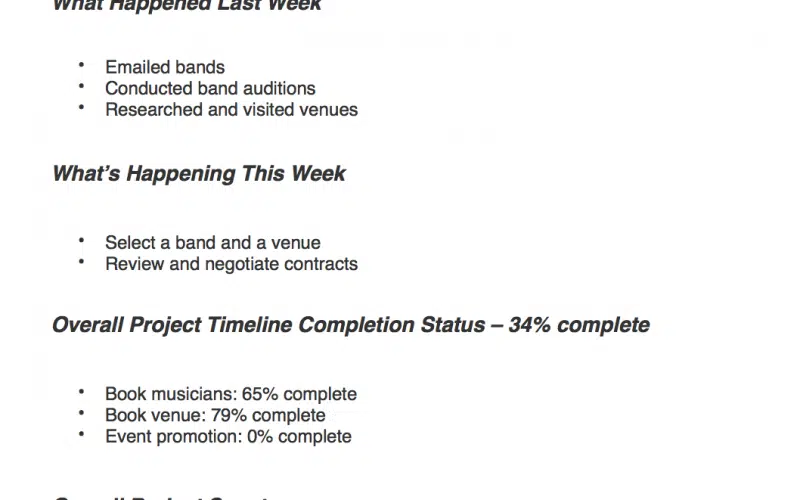Click the bullet before 'Review and negotiate contracts'
Screen dimensions: 800x500
pyautogui.click(x=81, y=263)
